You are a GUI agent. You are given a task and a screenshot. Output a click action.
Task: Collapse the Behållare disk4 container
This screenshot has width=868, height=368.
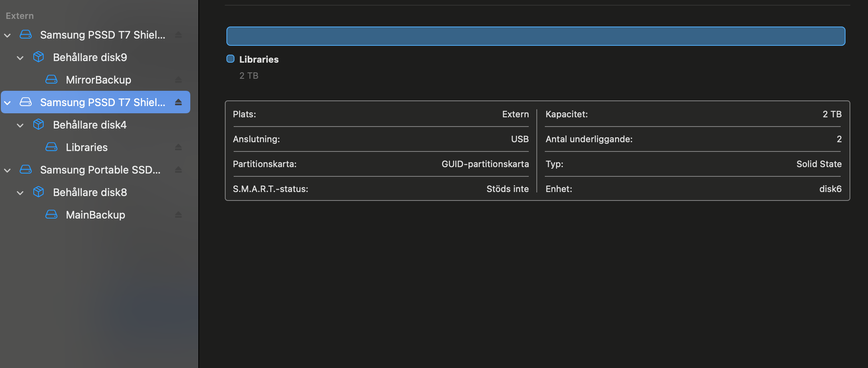tap(20, 125)
